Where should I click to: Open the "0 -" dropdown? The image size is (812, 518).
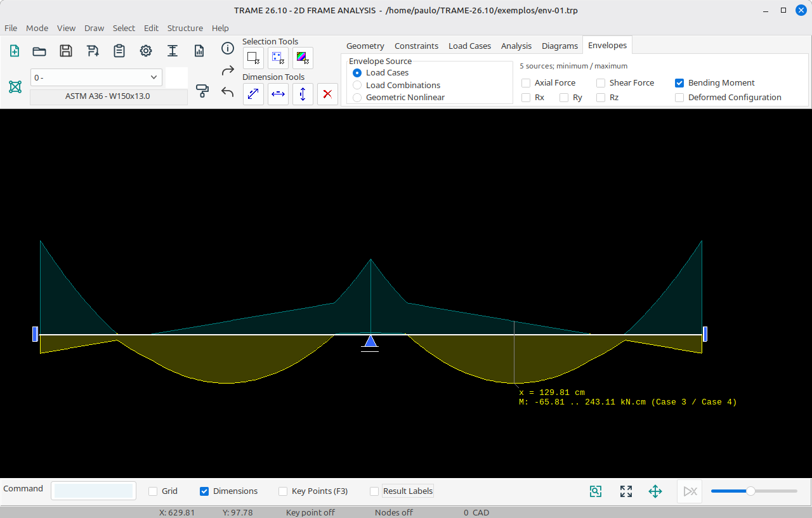96,77
